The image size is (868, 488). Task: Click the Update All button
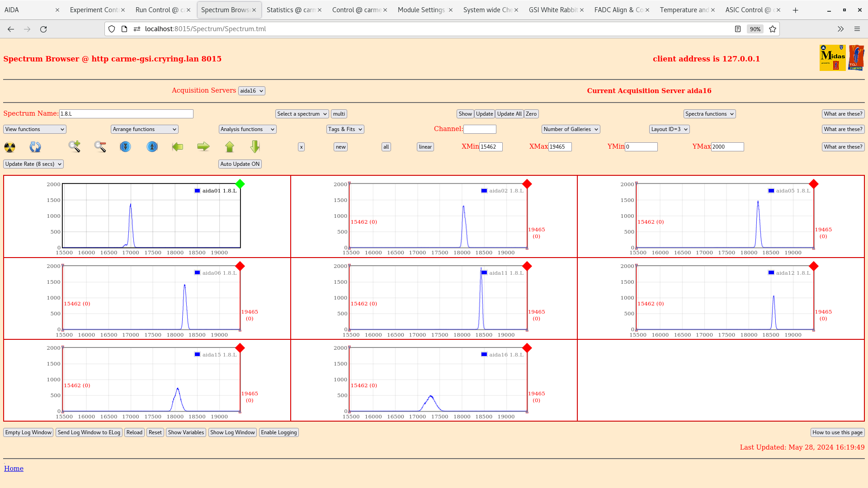[509, 113]
